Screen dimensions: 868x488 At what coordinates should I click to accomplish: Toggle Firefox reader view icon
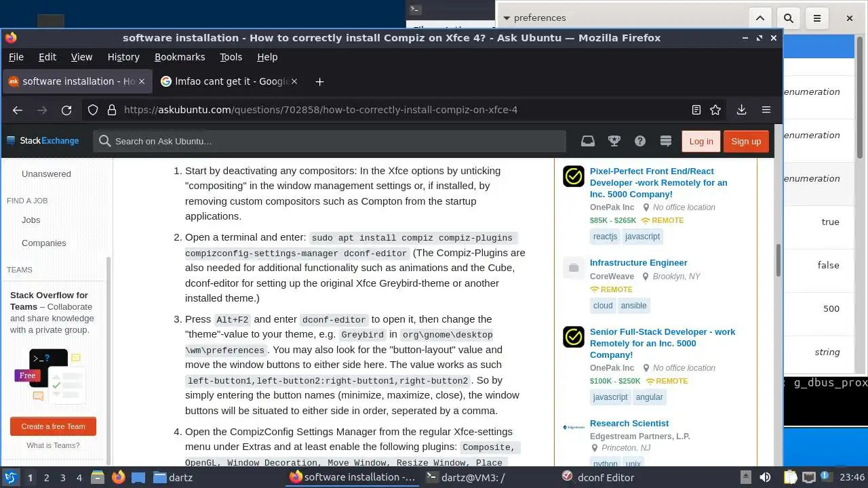point(696,110)
